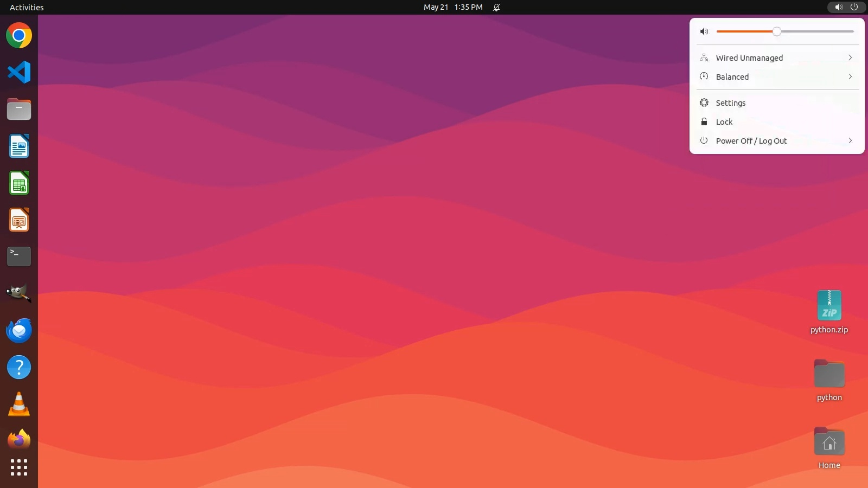This screenshot has width=868, height=488.
Task: Click the volume slider track
Action: point(814,31)
